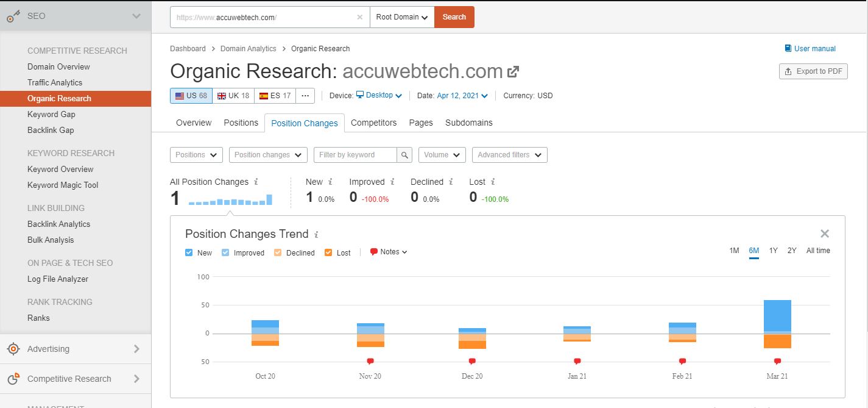Open the Volume filter dropdown
The width and height of the screenshot is (868, 408).
pyautogui.click(x=442, y=155)
